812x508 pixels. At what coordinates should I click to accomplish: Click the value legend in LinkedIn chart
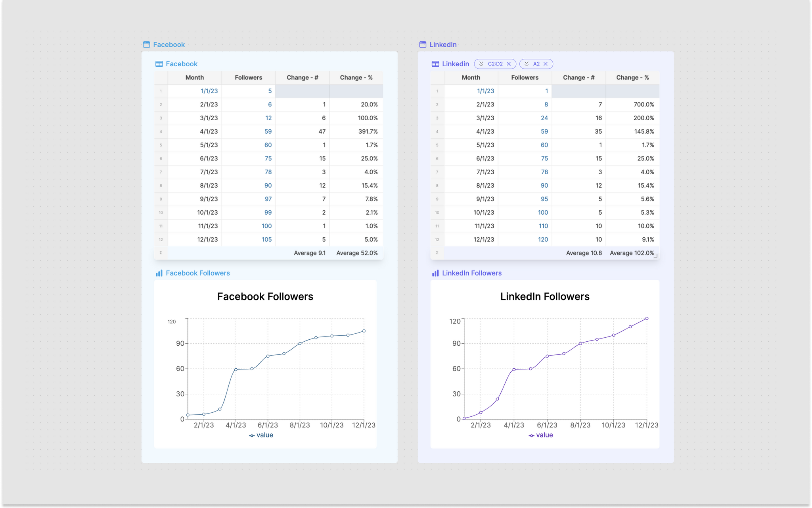pyautogui.click(x=541, y=435)
